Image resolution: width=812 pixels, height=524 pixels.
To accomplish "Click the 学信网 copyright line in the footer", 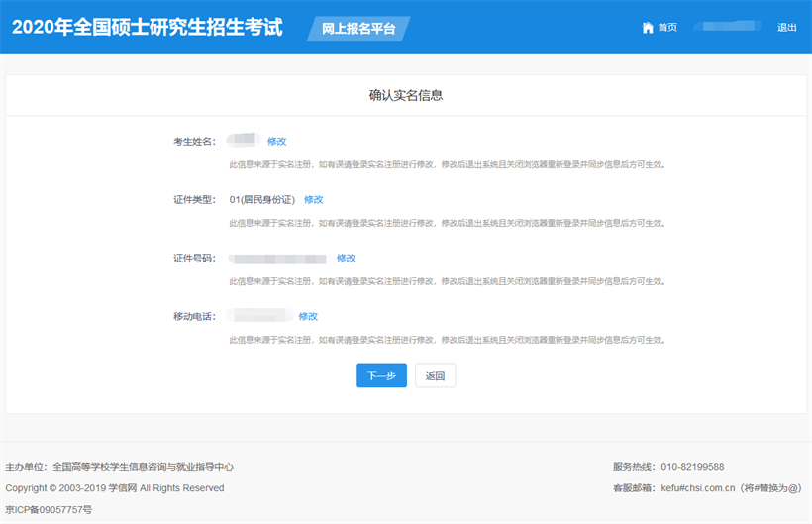I will click(114, 488).
